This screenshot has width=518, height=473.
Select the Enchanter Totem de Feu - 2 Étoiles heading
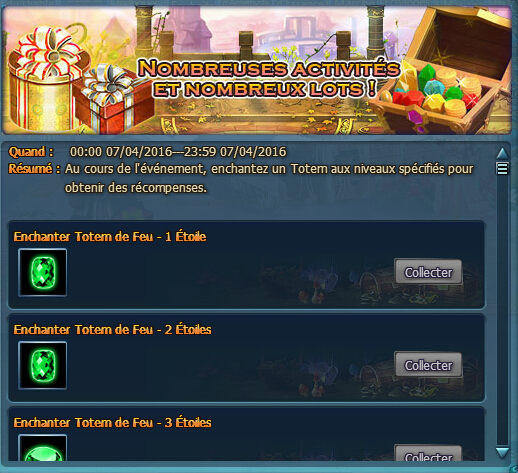click(x=112, y=329)
